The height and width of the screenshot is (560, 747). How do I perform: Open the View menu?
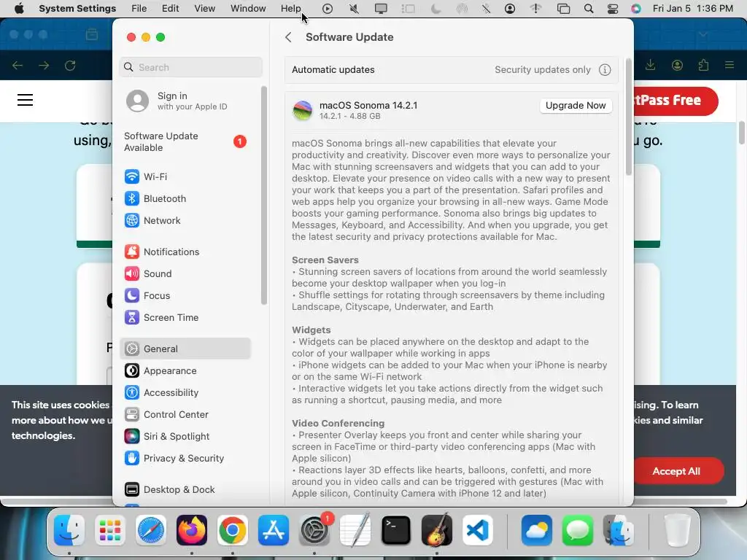204,9
